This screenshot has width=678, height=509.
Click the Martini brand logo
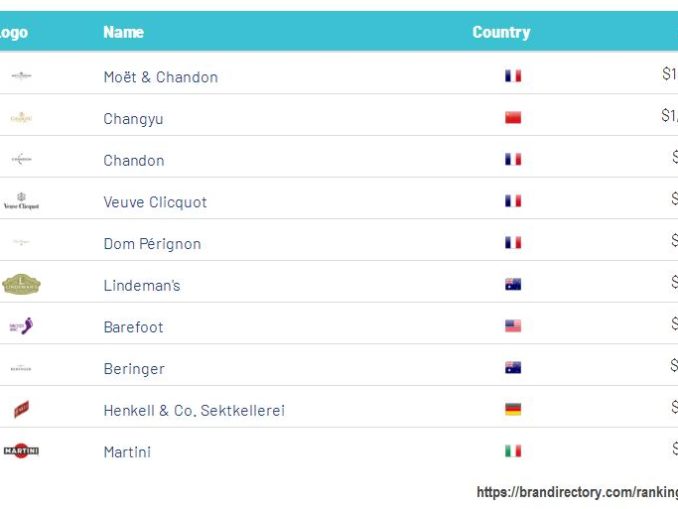(21, 451)
